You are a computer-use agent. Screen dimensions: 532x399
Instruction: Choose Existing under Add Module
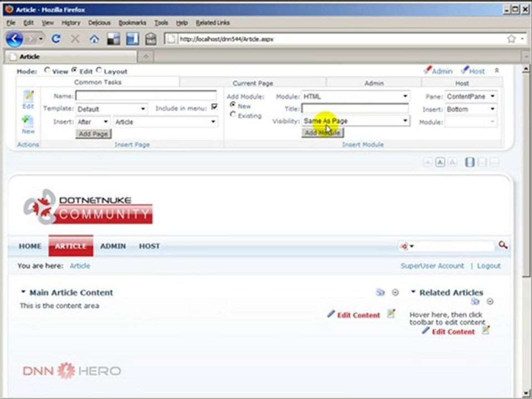click(233, 114)
